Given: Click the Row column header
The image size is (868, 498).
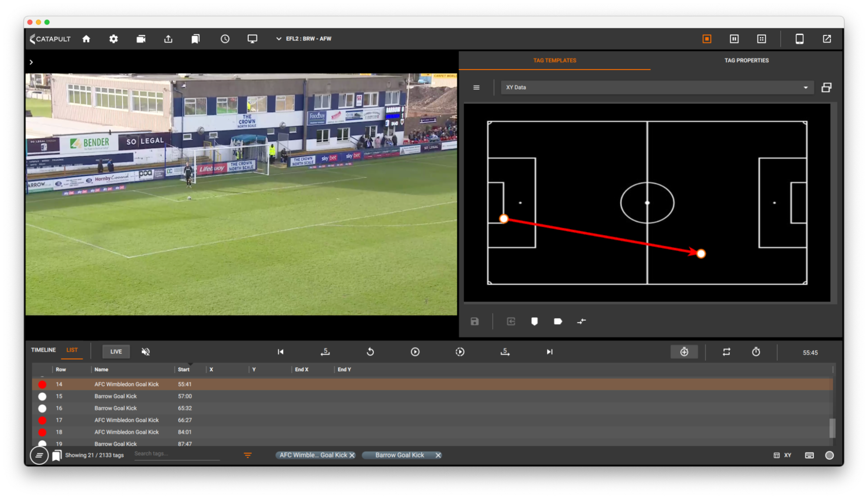Looking at the screenshot, I should click(x=61, y=370).
